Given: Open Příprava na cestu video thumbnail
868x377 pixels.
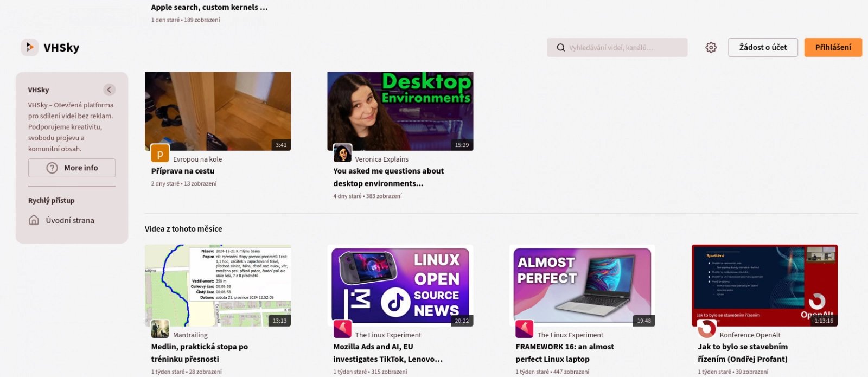Looking at the screenshot, I should pyautogui.click(x=218, y=111).
